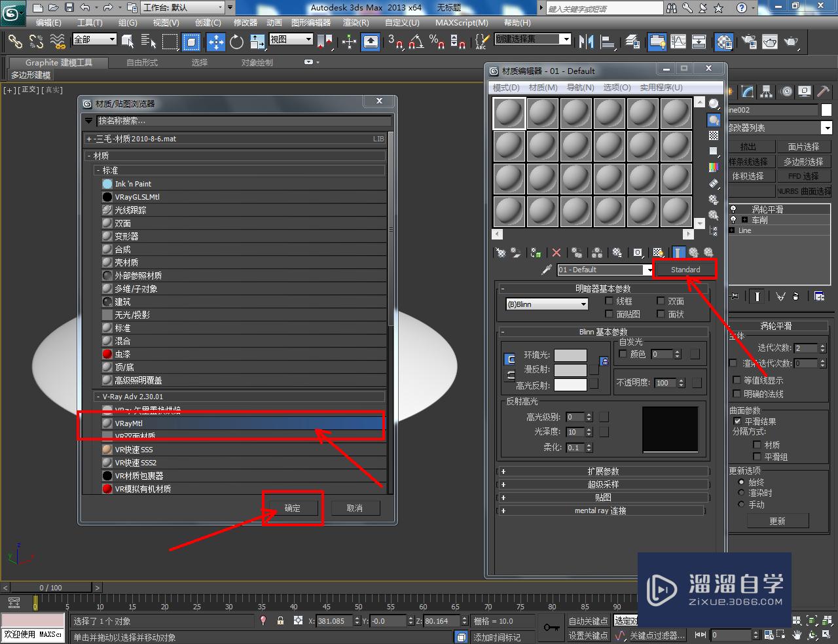Enable the 线框 (Wire) checkbox
Viewport: 838px width, 644px height.
pyautogui.click(x=609, y=301)
